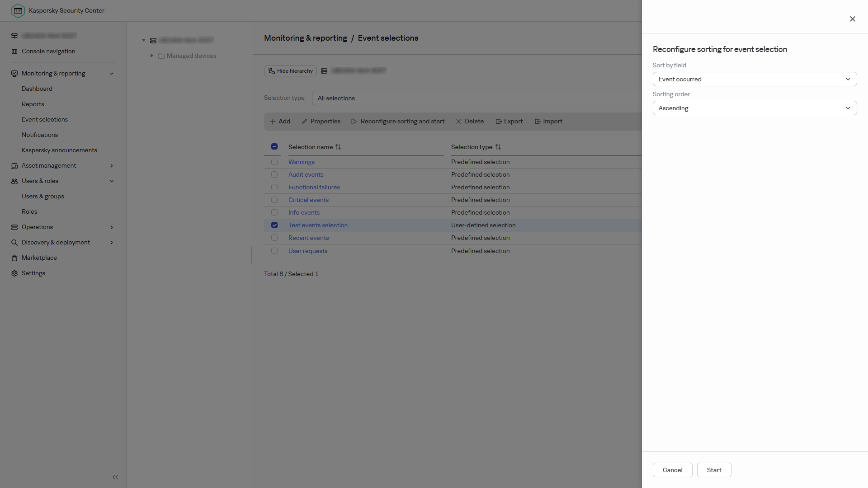Click the Add toolbar item
This screenshot has width=868, height=488.
click(x=280, y=122)
